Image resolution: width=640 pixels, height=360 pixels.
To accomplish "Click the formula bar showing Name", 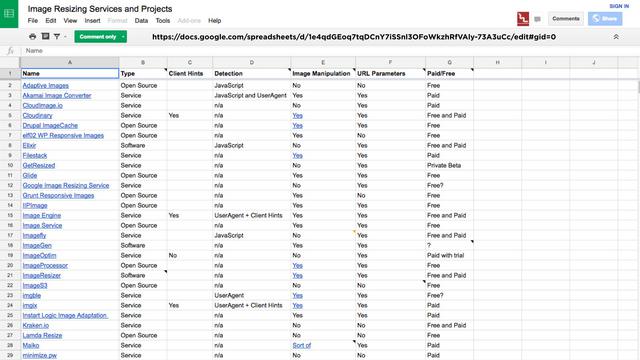I will tap(329, 51).
